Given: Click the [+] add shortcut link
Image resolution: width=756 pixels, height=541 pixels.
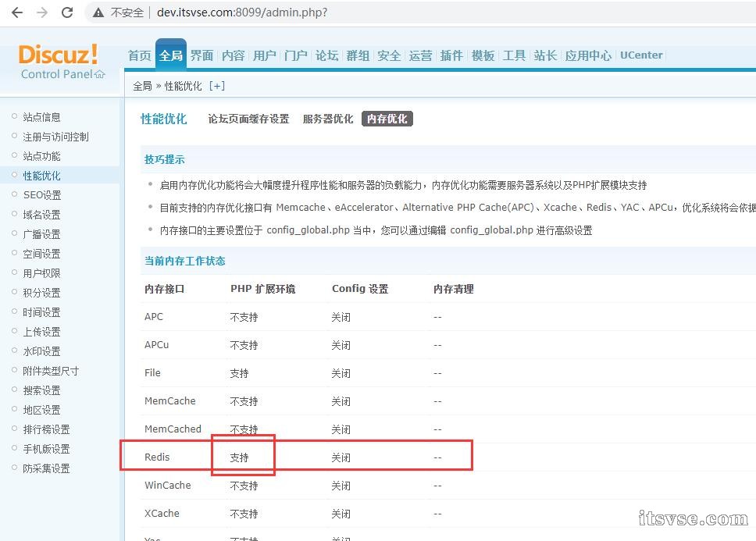Looking at the screenshot, I should click(217, 86).
